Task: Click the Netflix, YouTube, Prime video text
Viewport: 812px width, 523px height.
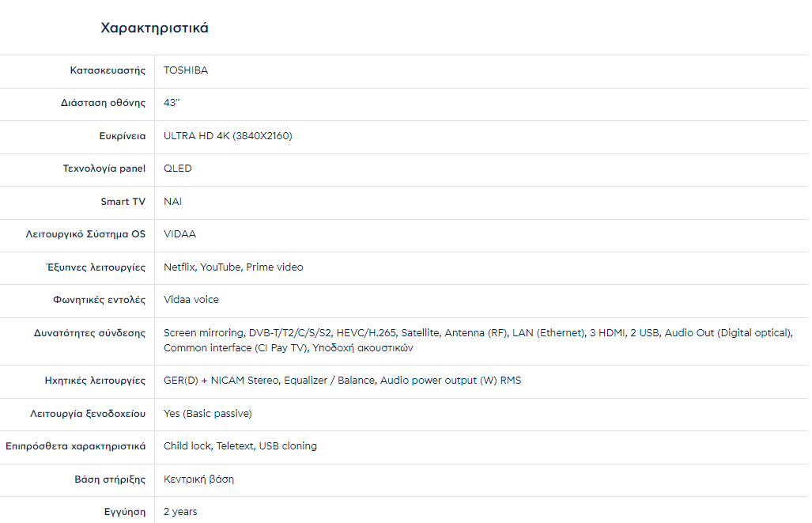Action: pos(233,267)
